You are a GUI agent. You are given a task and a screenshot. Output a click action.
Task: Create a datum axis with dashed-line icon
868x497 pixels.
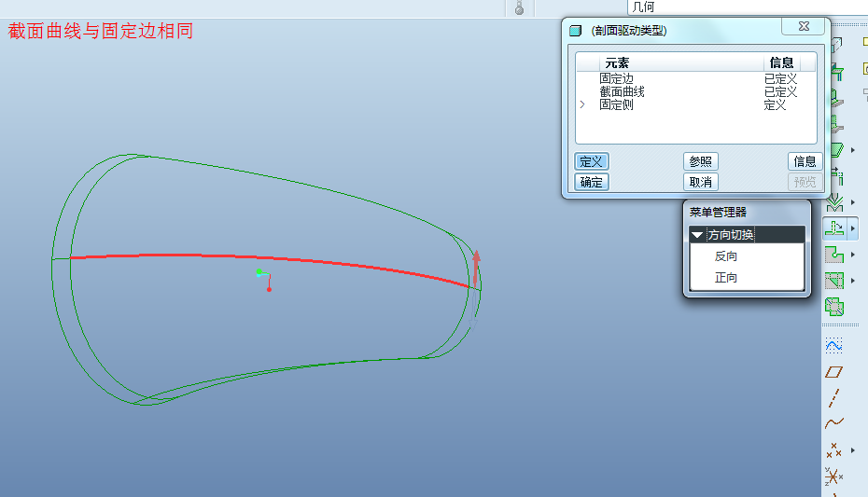coord(833,398)
